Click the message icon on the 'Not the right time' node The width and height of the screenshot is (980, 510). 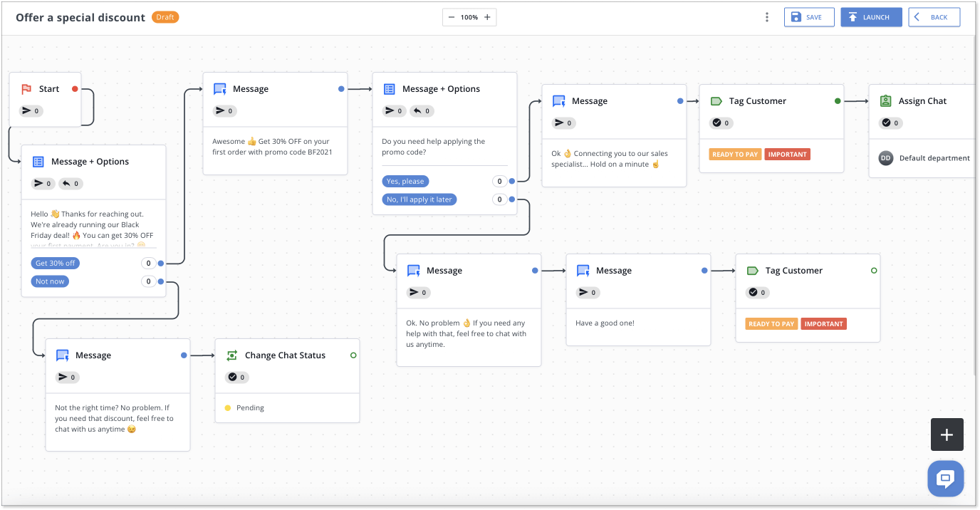point(63,355)
